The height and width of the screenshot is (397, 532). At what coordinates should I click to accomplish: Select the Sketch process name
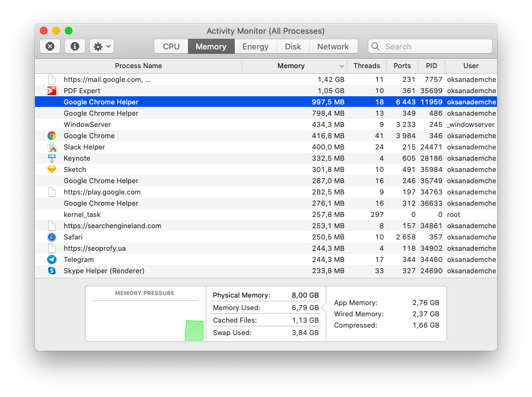point(75,169)
